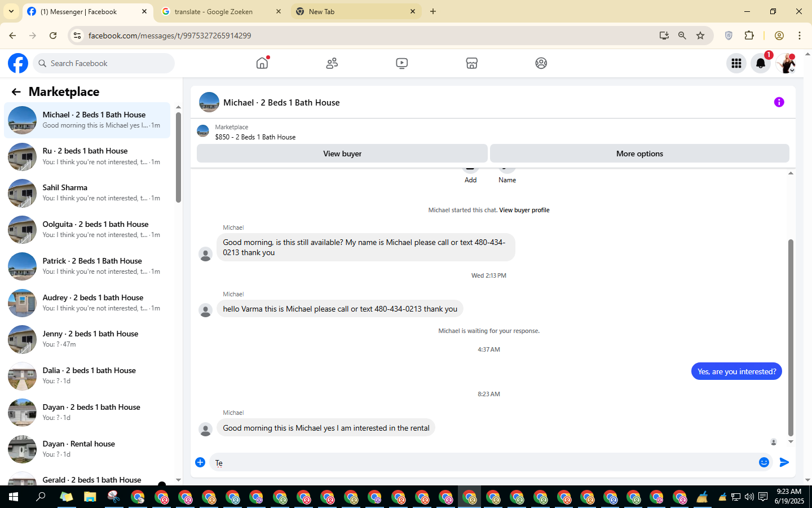
Task: Open the More options menu
Action: click(639, 154)
